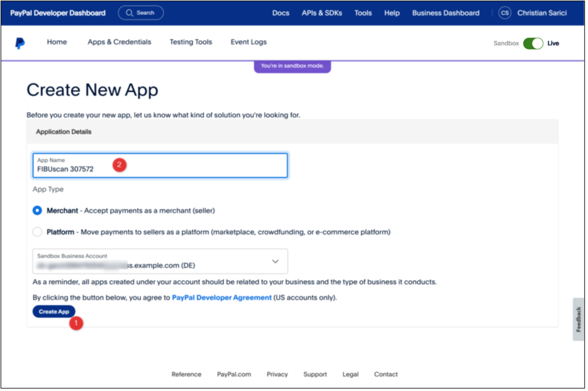Click the Application Details section header

(x=64, y=132)
